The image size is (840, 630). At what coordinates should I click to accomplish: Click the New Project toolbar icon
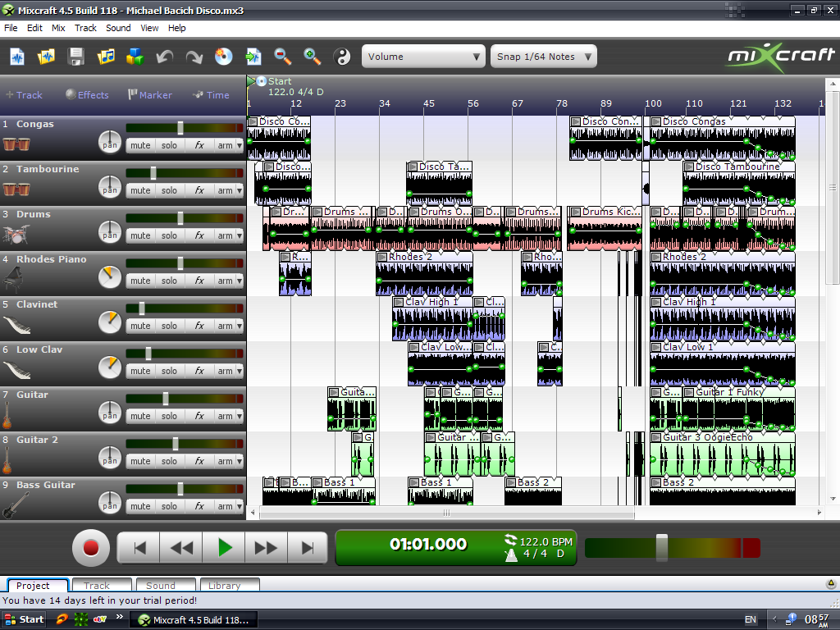coord(17,57)
